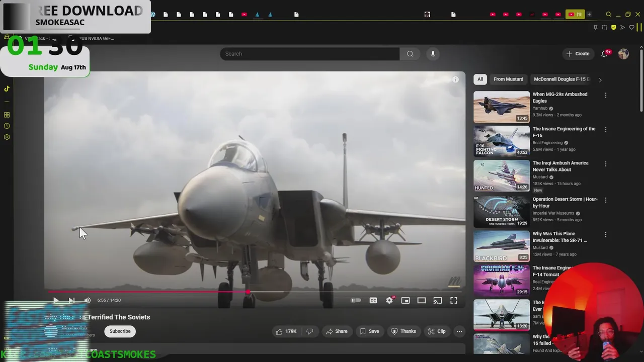Open Operation Desert Storm Hour-by-Hour thumbnail
Viewport: 644px width, 362px height.
click(502, 211)
